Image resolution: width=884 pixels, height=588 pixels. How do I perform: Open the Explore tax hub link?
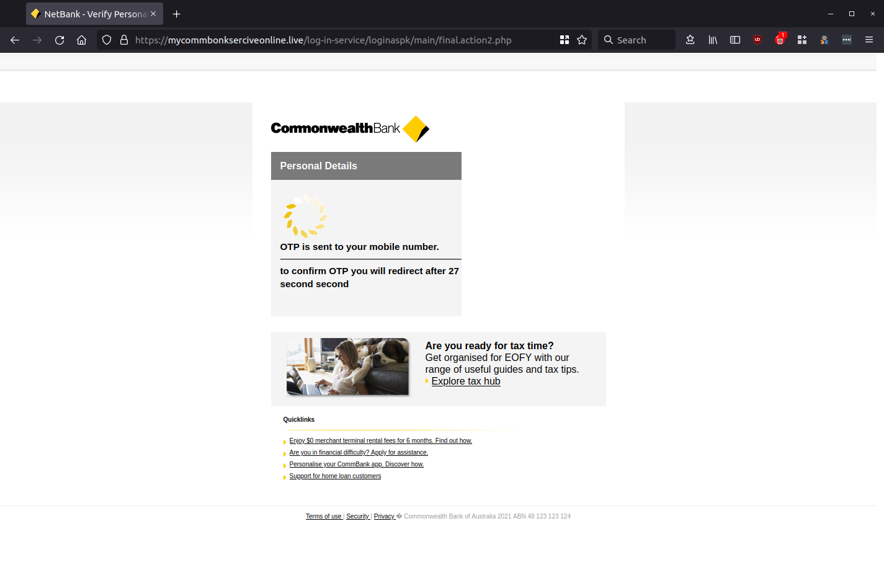[466, 381]
